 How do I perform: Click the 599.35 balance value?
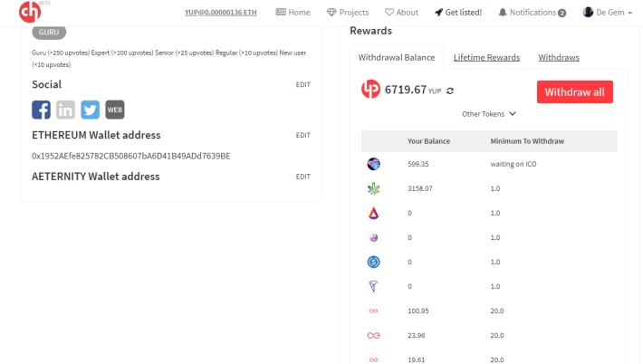417,164
